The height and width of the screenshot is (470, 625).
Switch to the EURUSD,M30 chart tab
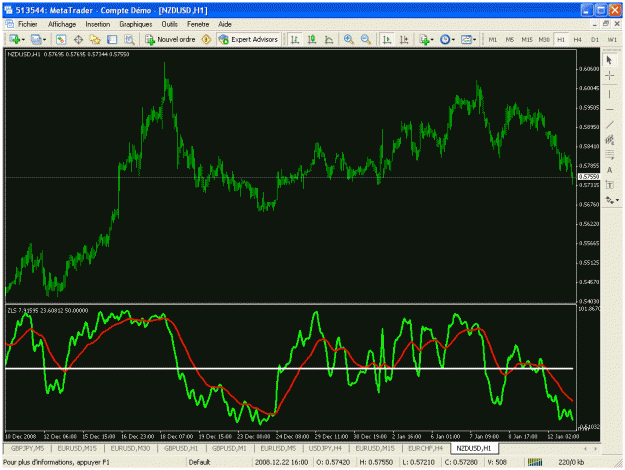click(x=130, y=448)
